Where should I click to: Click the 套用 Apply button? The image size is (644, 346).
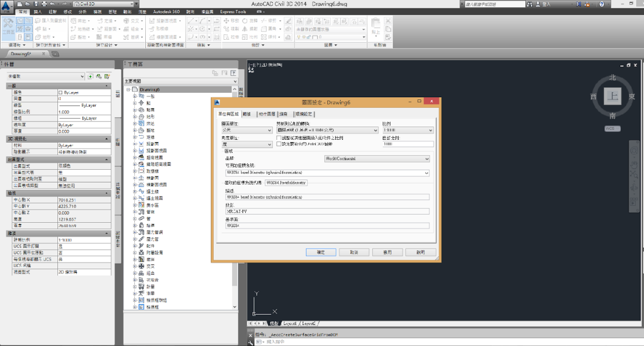coord(387,252)
